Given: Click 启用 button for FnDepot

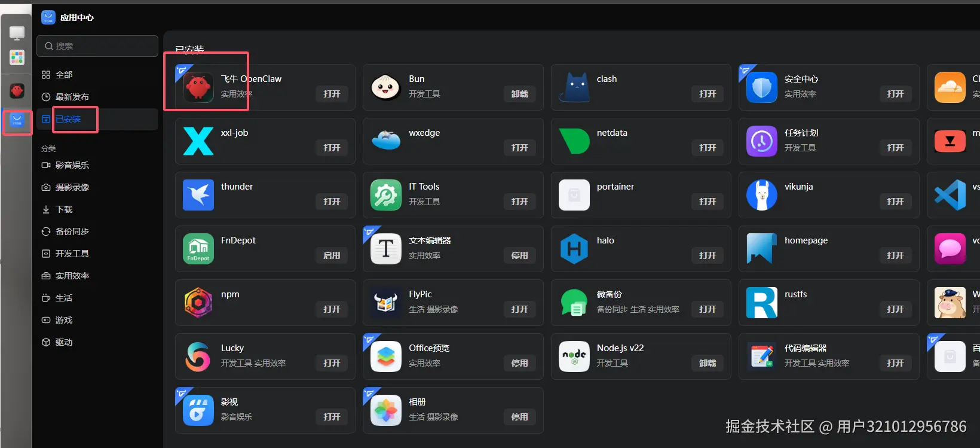Looking at the screenshot, I should (332, 255).
